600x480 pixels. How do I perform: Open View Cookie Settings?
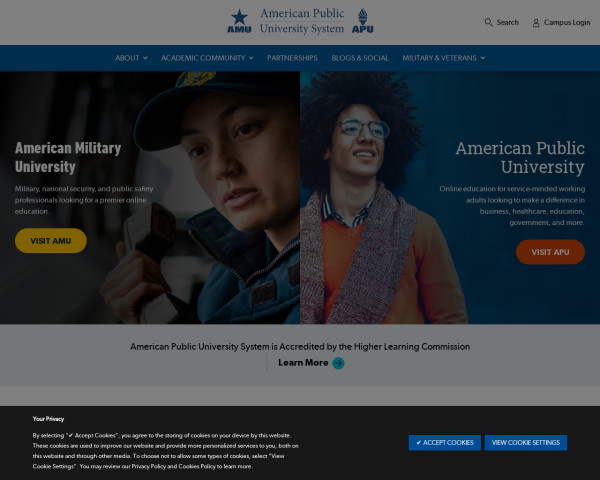coord(526,442)
